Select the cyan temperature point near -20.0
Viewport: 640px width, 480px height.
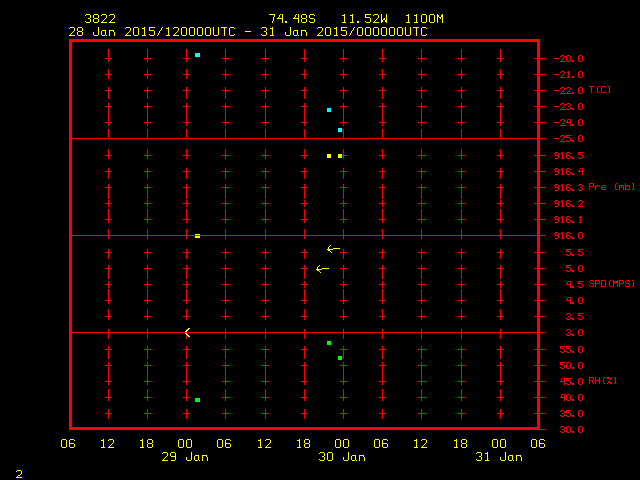(198, 55)
